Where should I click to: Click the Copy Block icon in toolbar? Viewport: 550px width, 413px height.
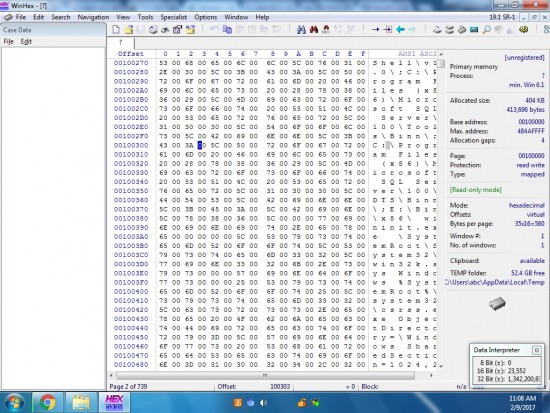[227, 30]
